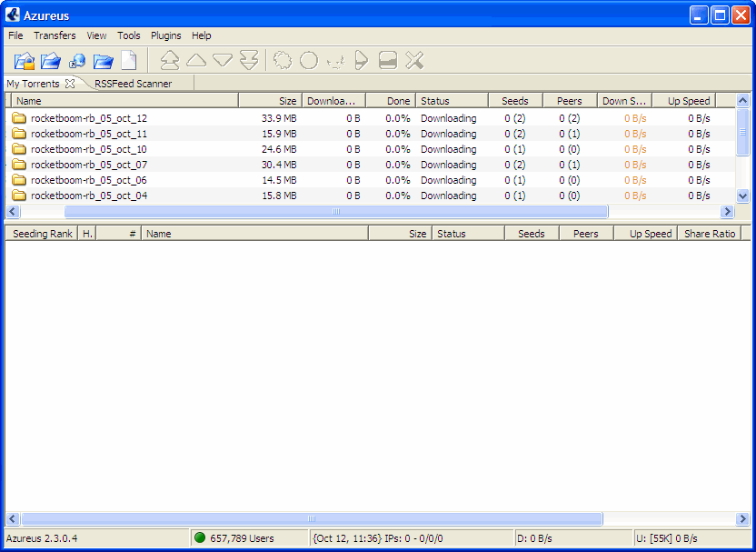The height and width of the screenshot is (552, 756).
Task: Sort downloads by Peers column header
Action: click(570, 101)
